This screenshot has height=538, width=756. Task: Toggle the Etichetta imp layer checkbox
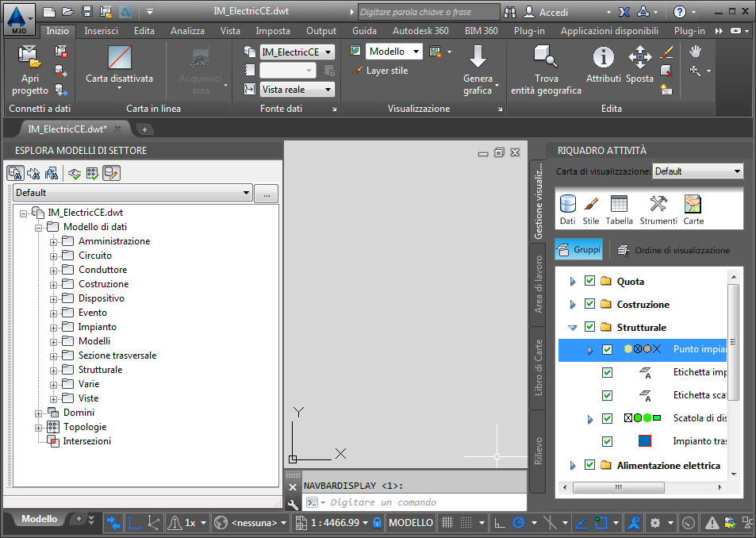click(x=607, y=372)
